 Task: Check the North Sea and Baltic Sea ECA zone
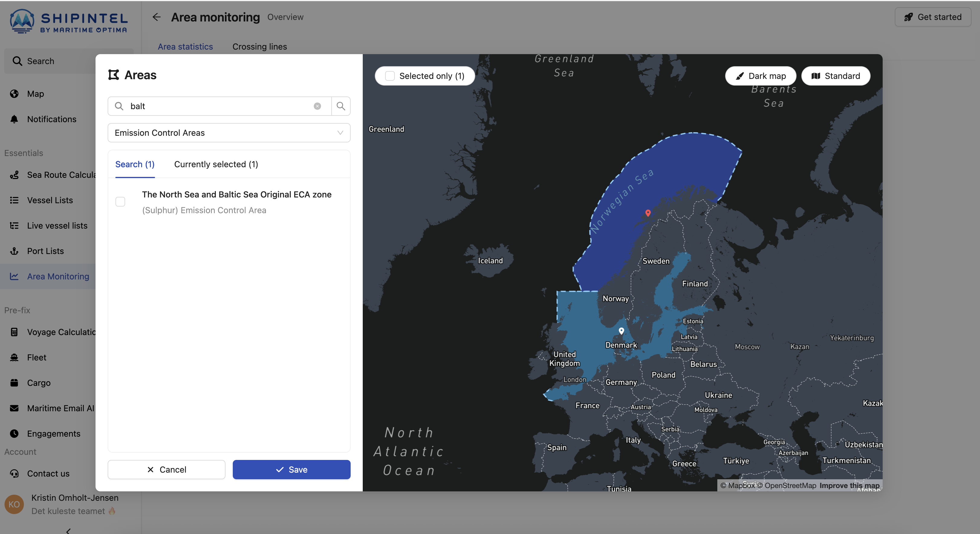point(120,202)
